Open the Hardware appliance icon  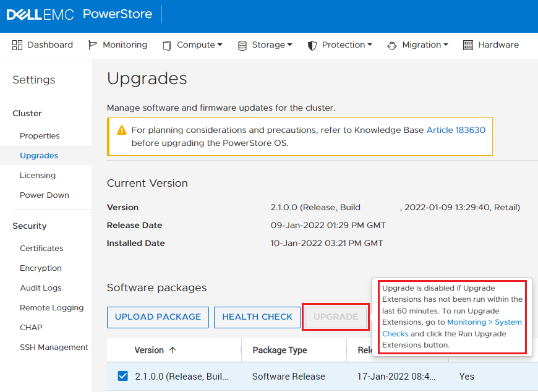tap(468, 45)
